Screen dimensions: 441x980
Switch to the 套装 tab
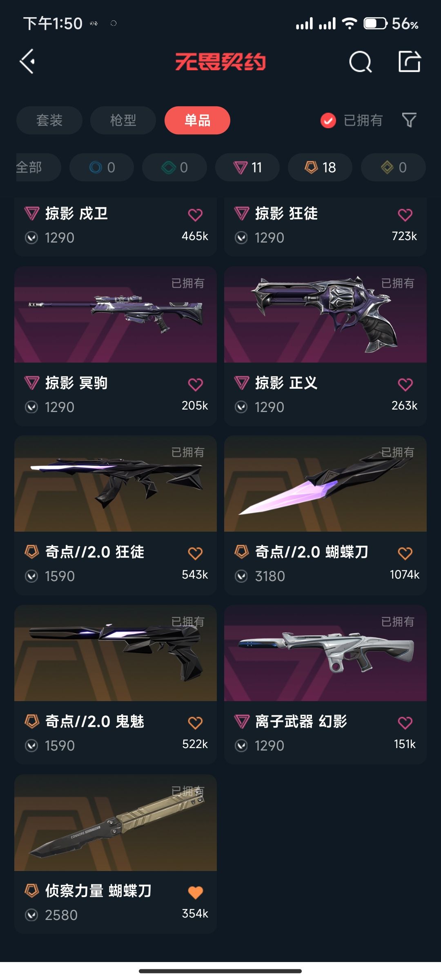(x=49, y=120)
